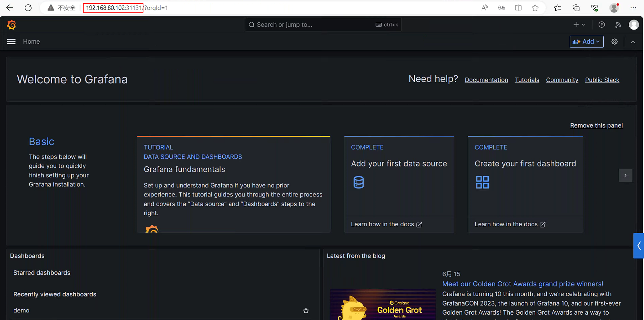Click the Dashboards panel title

(x=27, y=256)
